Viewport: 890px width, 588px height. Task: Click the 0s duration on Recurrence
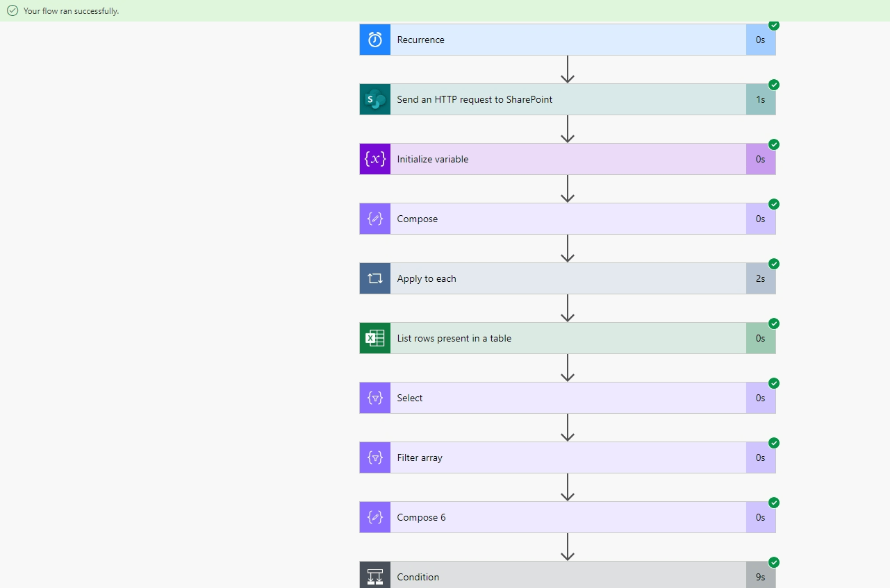[761, 40]
